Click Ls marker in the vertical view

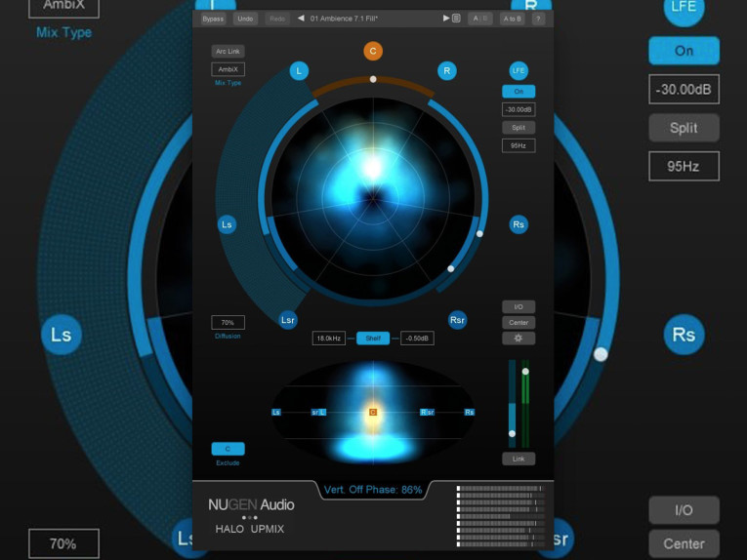pos(276,412)
